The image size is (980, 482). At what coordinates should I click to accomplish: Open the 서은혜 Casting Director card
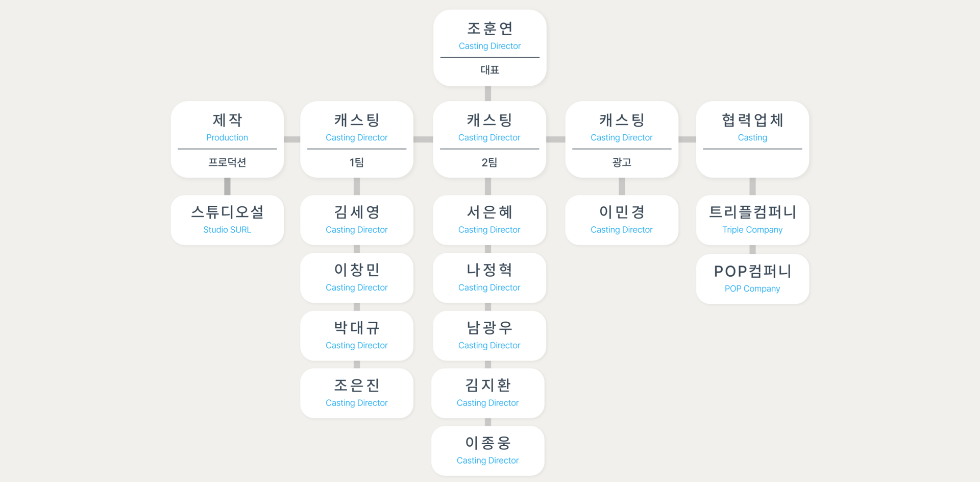click(x=489, y=220)
